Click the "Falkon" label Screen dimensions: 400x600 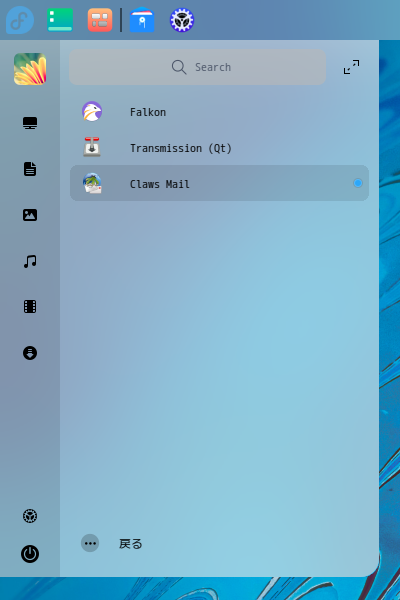click(x=148, y=112)
